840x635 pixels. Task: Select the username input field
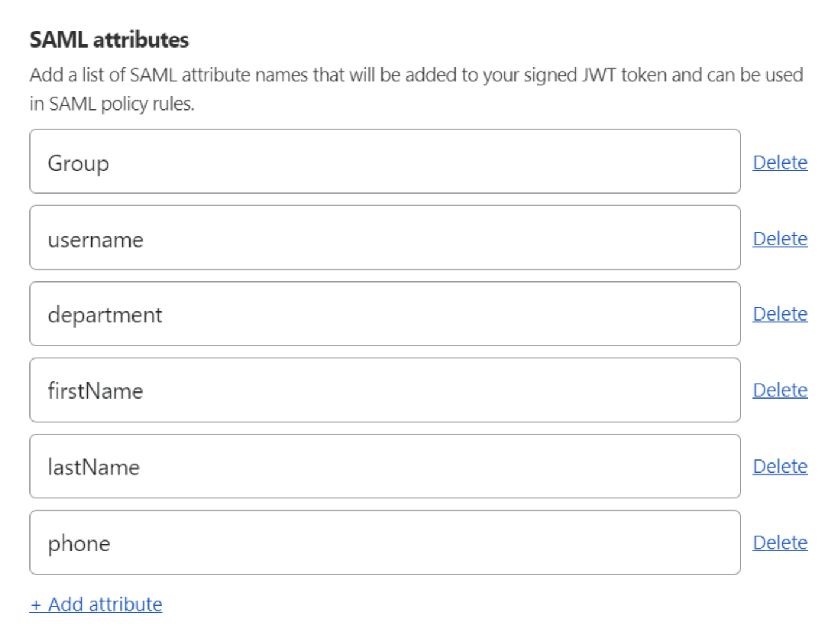pos(385,238)
